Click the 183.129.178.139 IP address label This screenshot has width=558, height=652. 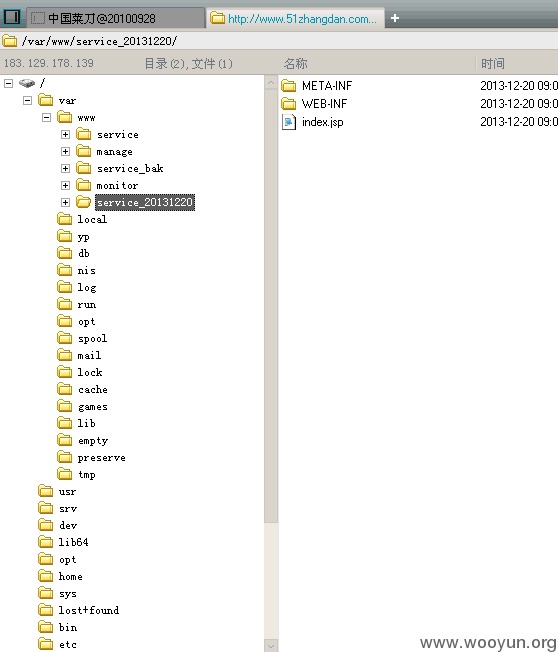point(49,63)
